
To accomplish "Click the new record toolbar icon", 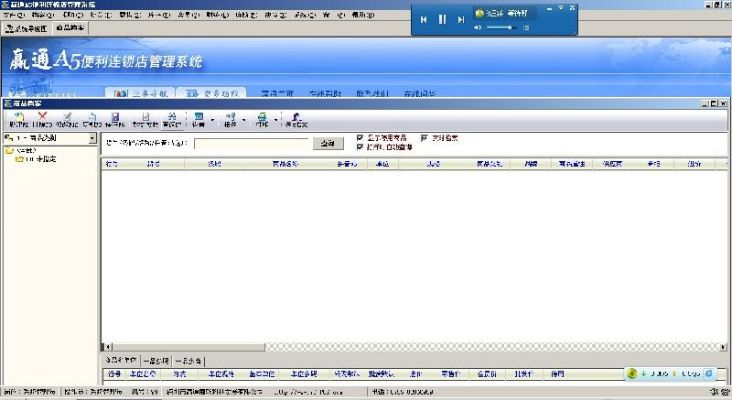I will coord(19,119).
